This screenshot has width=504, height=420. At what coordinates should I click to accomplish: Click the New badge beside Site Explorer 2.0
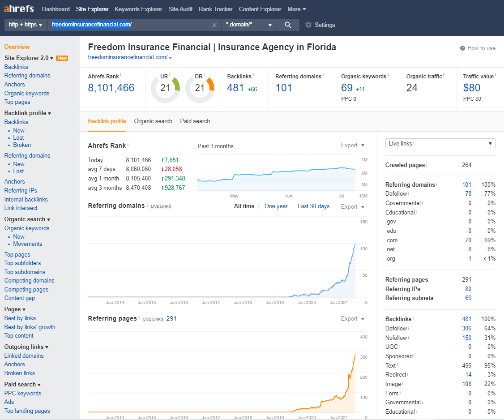(62, 58)
